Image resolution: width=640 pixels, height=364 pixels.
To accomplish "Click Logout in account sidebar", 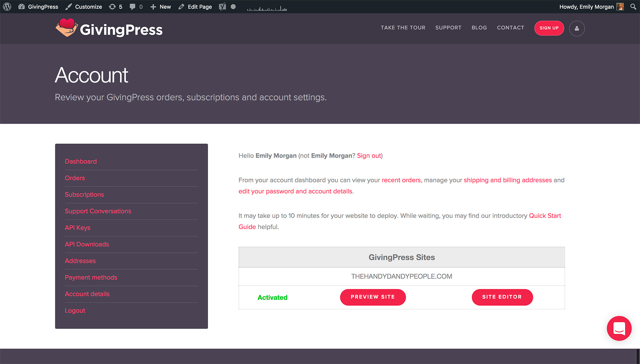I will point(75,311).
